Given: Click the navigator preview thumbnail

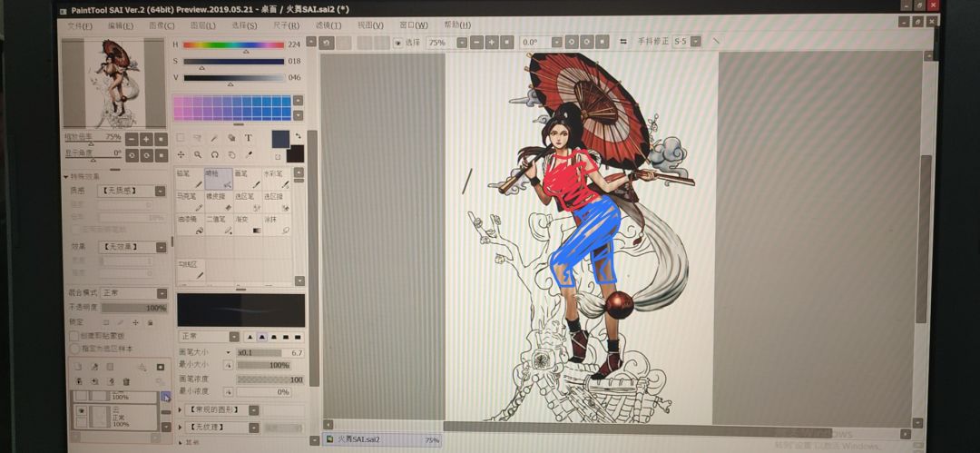Looking at the screenshot, I should coord(113,84).
